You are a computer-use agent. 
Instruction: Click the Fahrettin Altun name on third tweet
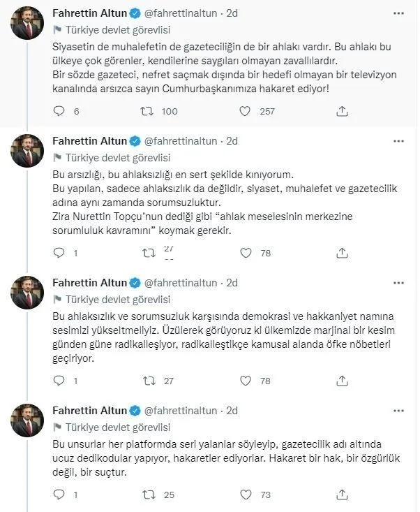[x=90, y=283]
